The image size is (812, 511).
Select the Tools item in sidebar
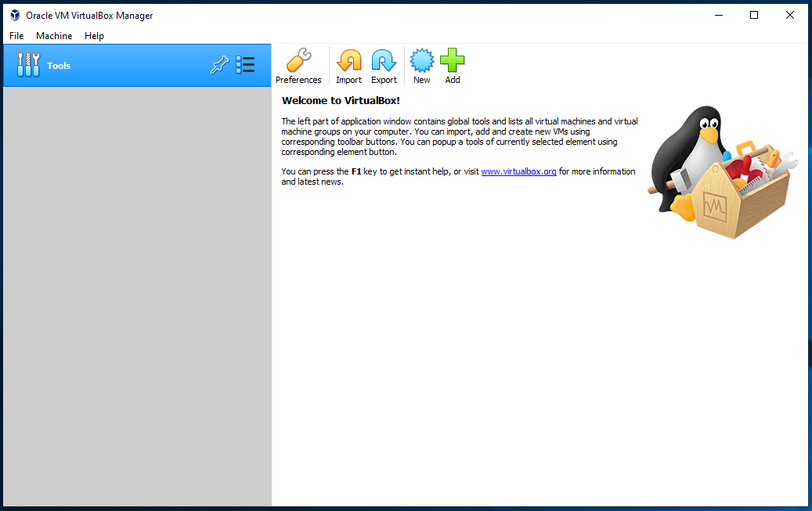pos(137,65)
